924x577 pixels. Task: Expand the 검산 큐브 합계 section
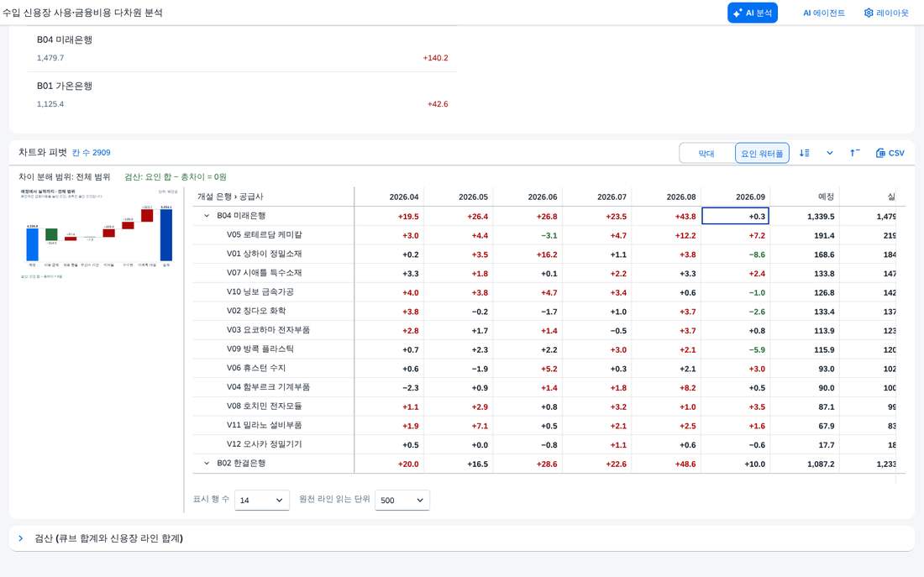21,538
